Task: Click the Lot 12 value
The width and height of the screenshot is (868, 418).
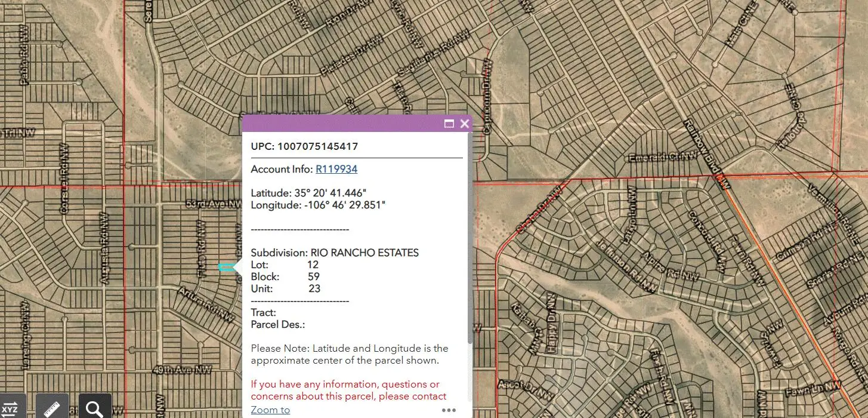Action: (x=313, y=265)
